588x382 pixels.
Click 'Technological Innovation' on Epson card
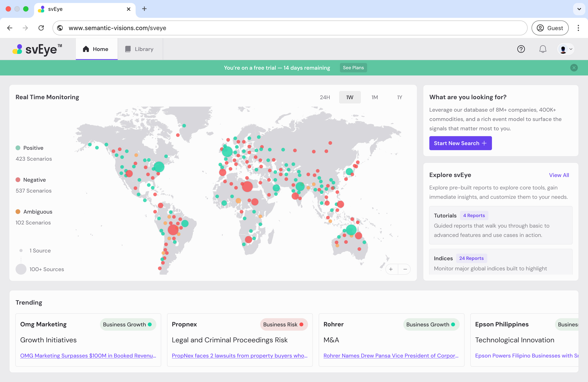515,340
